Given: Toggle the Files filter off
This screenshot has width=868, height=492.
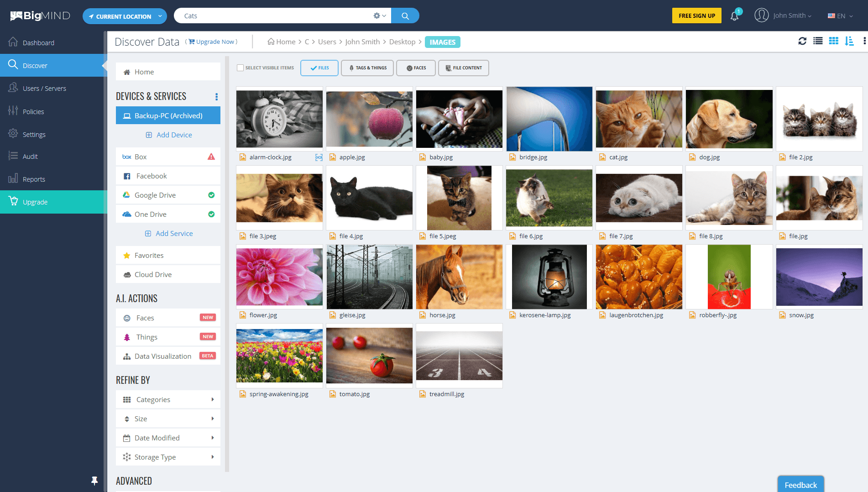Looking at the screenshot, I should 319,68.
